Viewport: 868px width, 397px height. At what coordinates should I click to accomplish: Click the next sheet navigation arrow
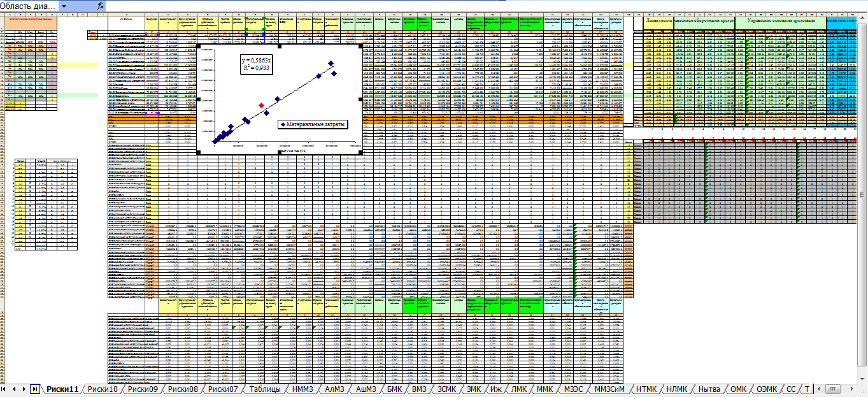coord(24,389)
